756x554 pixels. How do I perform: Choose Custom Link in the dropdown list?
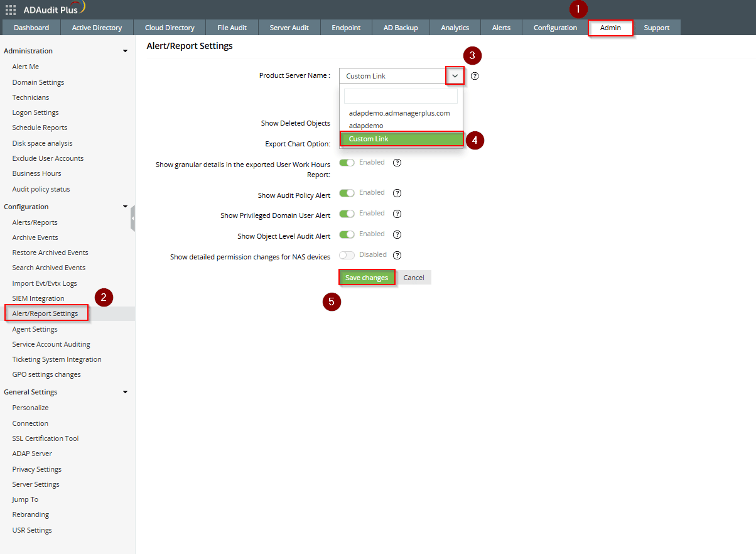tap(401, 139)
